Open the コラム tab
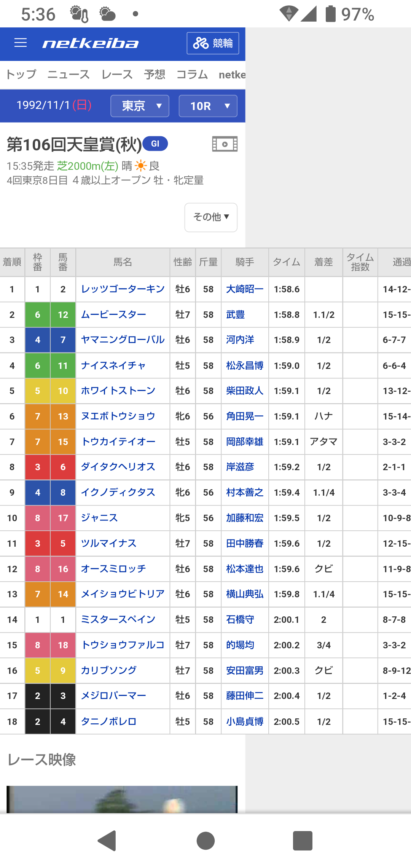This screenshot has width=411, height=868. 192,74
